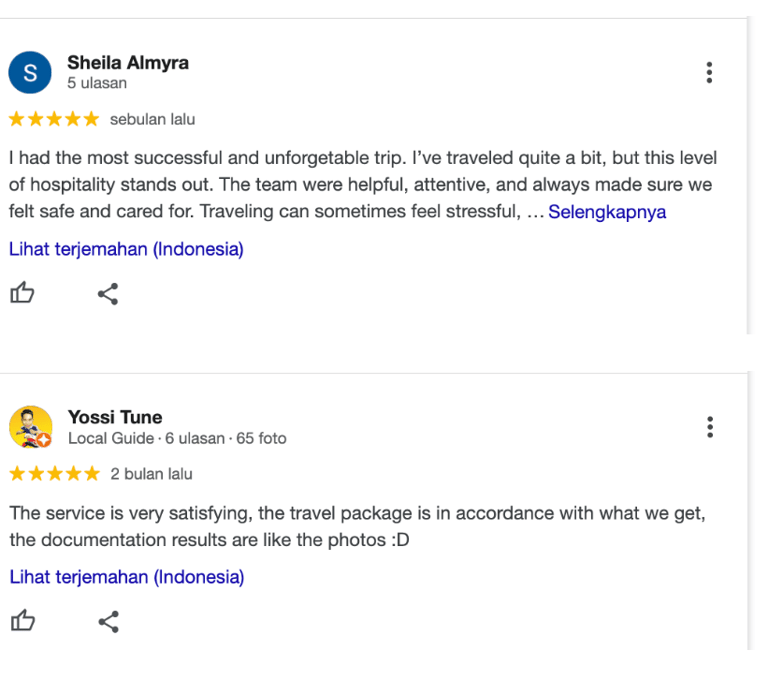
Task: Open three-dot menu on Sheila Almyra's review
Action: coord(709,72)
